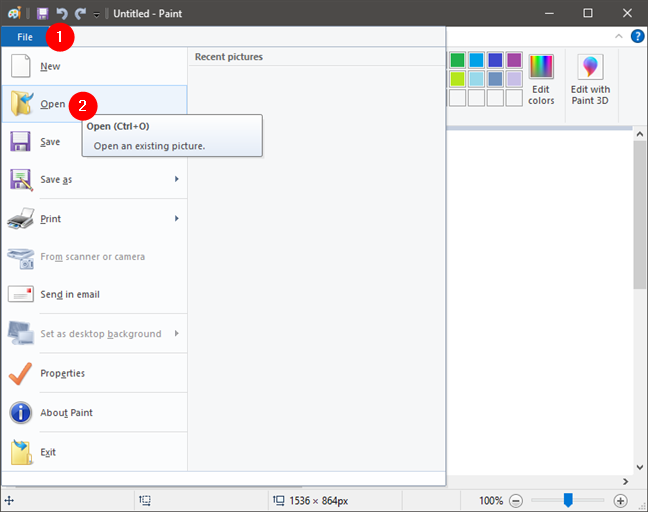Image resolution: width=648 pixels, height=512 pixels.
Task: Choose Save from the File menu
Action: pyautogui.click(x=94, y=142)
